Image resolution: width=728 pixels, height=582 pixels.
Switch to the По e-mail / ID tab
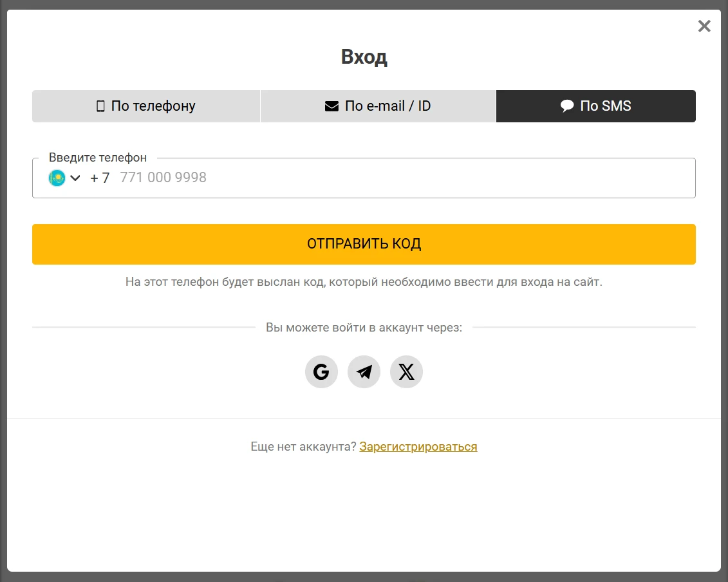378,106
